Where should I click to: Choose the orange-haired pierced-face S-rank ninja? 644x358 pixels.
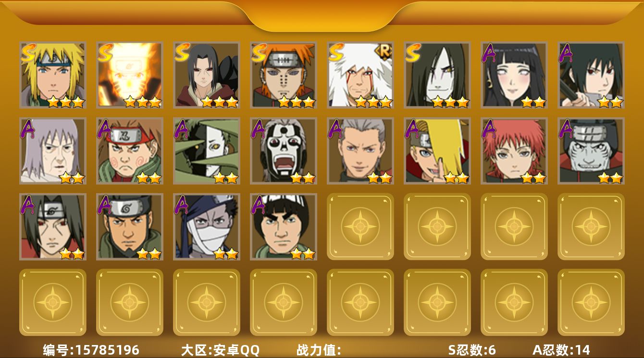click(x=284, y=75)
